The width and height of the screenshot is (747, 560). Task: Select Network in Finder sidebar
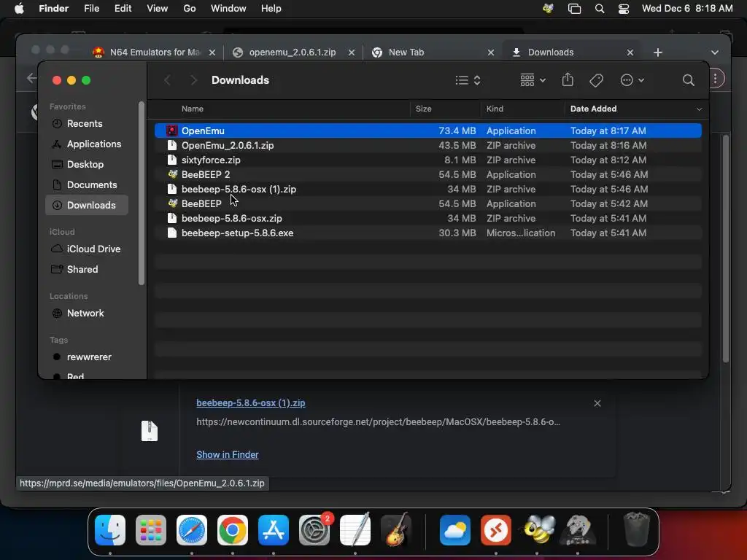tap(87, 314)
